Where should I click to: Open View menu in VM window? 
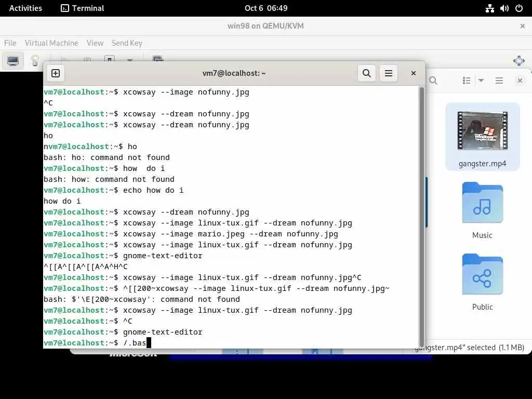(x=95, y=43)
